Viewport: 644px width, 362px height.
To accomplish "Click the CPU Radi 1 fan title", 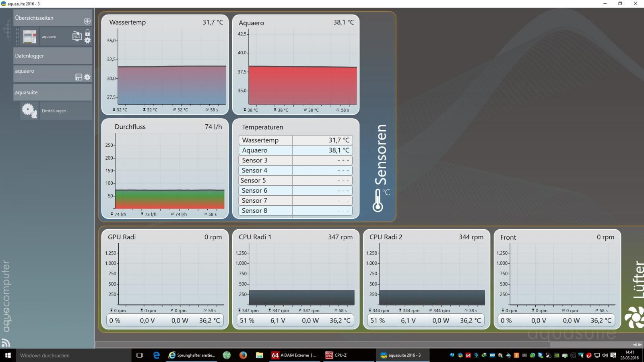I will [255, 237].
